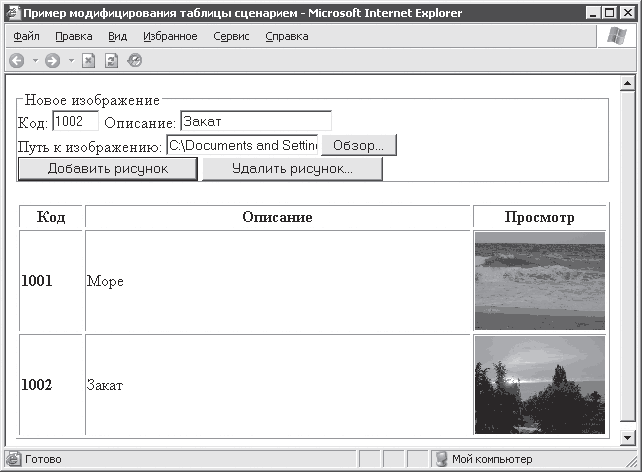Click the My Computer zone icon in status bar
Viewport: 642px width, 472px height.
pos(441,459)
